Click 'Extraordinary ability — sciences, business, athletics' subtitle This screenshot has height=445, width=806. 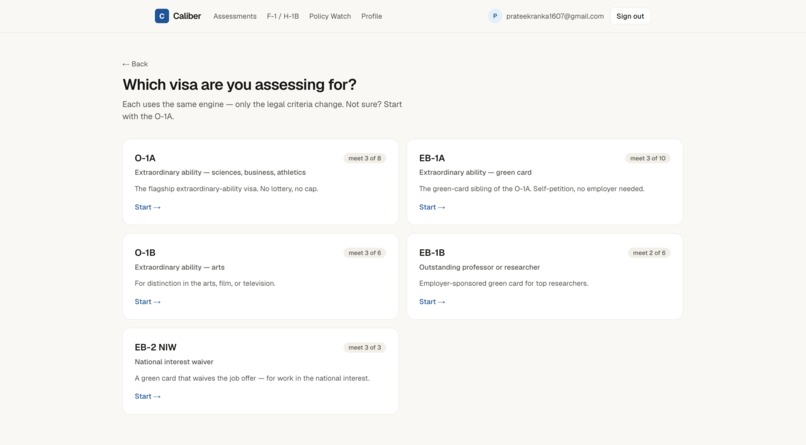click(220, 173)
